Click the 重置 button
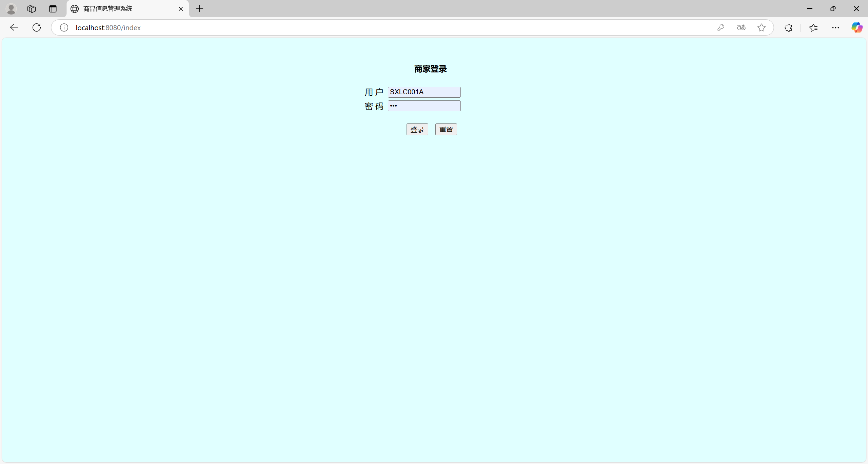 tap(446, 130)
